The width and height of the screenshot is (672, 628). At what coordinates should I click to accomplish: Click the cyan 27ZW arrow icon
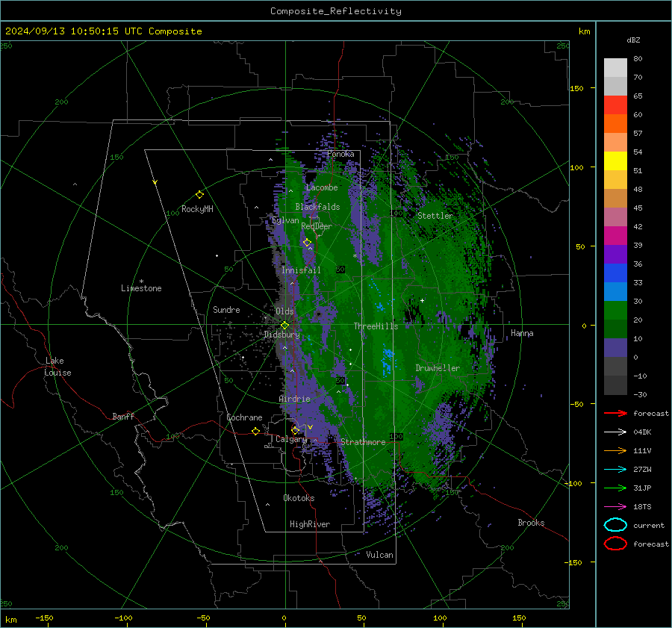click(x=615, y=470)
